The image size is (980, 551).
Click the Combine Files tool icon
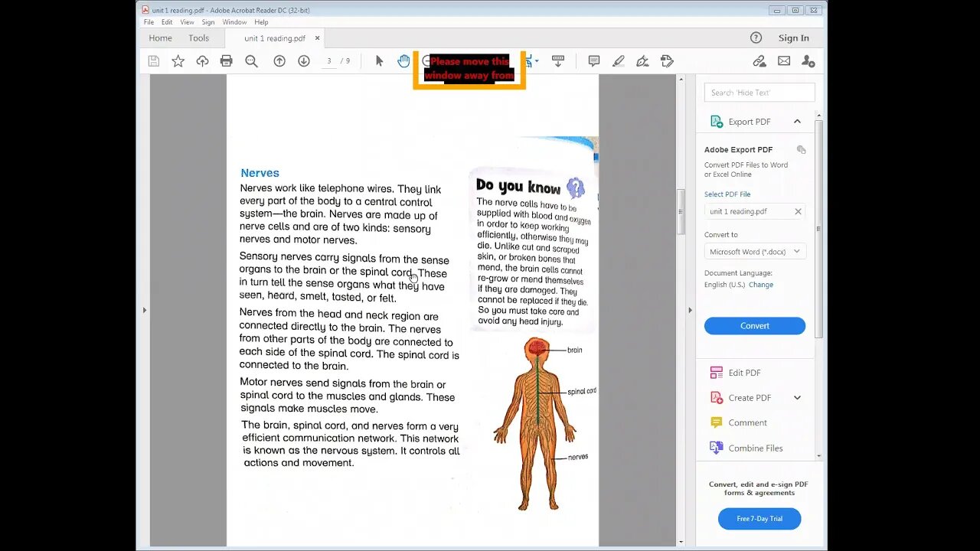[x=717, y=448]
